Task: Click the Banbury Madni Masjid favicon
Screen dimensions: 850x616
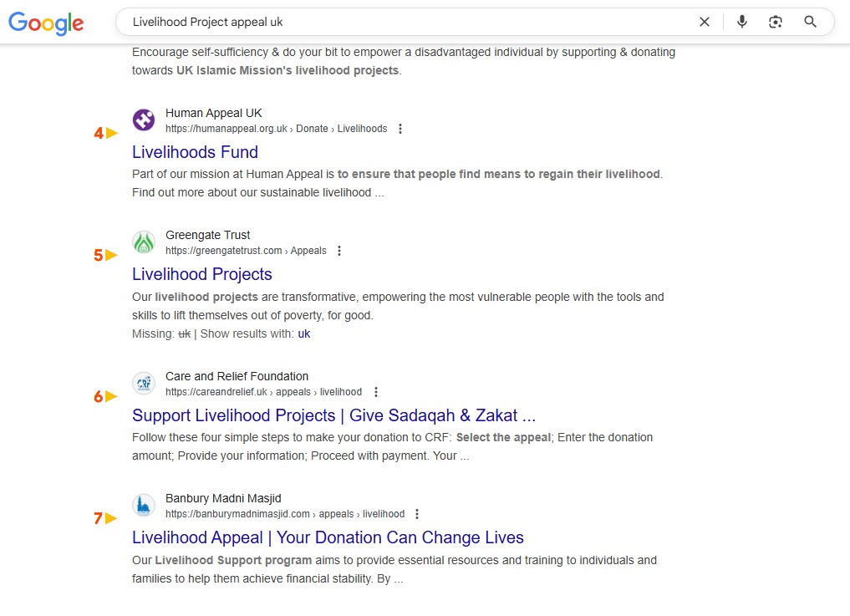Action: [x=144, y=506]
